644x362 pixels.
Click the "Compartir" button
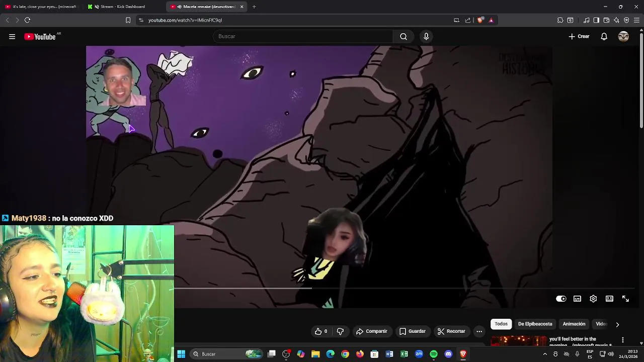[372, 331]
